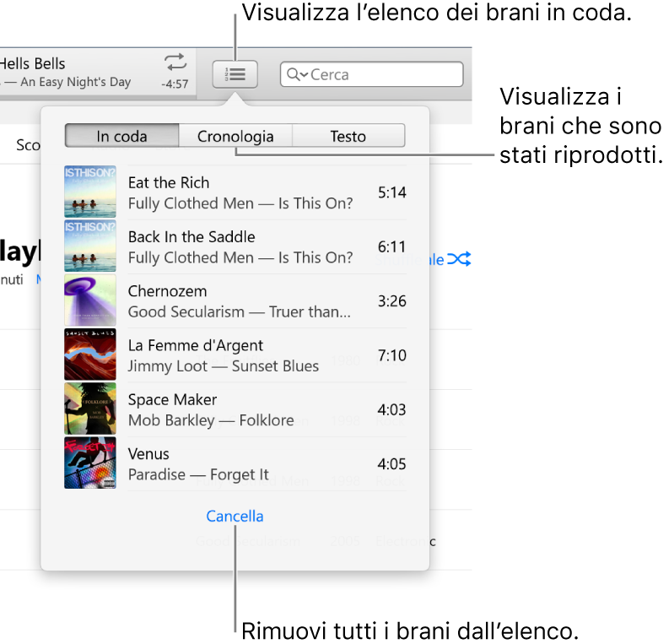Click the Chernozem UFO album artwork
The width and height of the screenshot is (669, 644).
pyautogui.click(x=90, y=300)
